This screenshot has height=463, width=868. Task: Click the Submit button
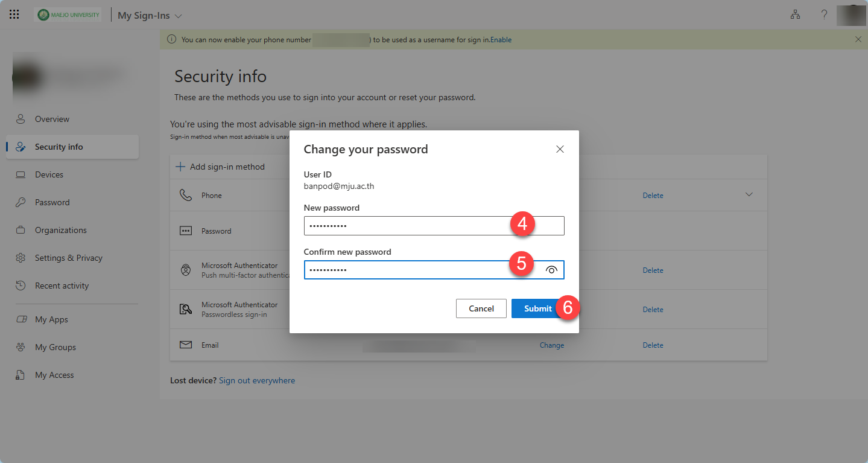click(x=537, y=308)
